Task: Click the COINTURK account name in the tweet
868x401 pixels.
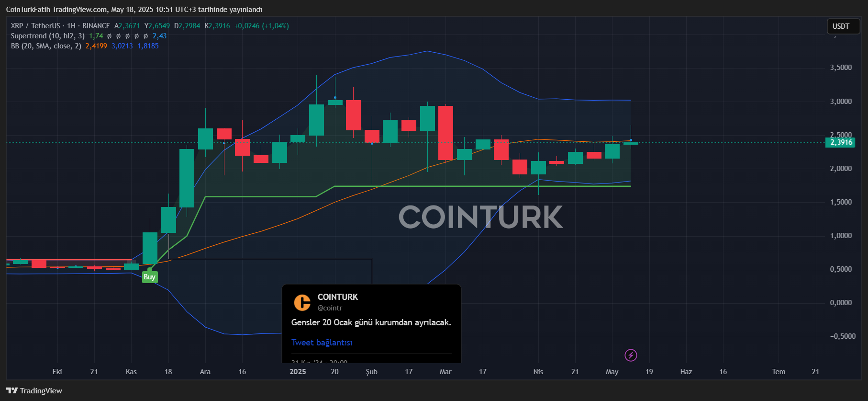Action: (338, 297)
